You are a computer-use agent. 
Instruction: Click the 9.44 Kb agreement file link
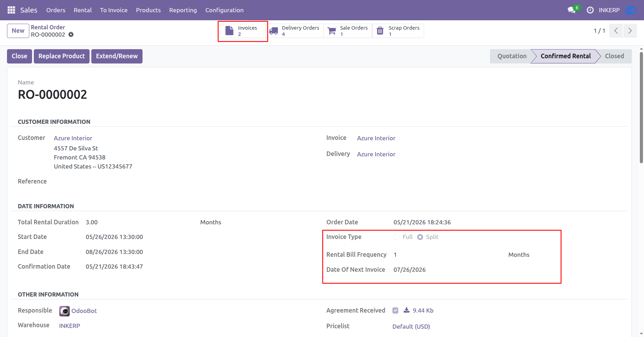423,310
